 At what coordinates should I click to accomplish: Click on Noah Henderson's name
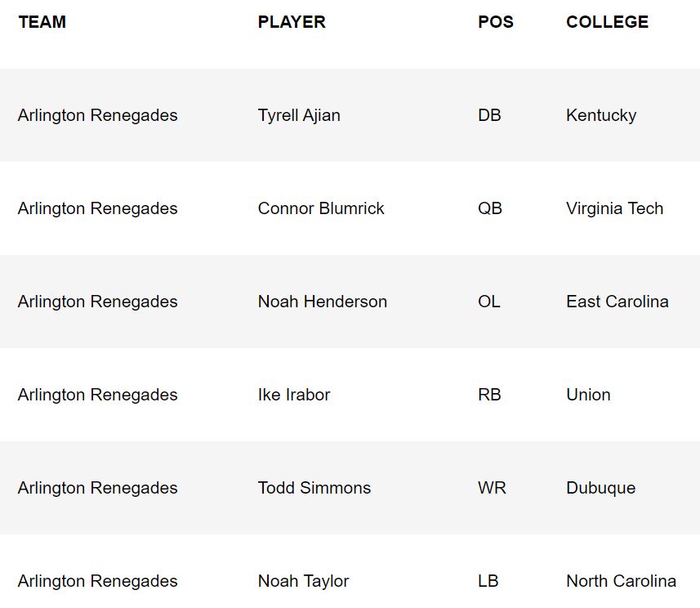[323, 302]
